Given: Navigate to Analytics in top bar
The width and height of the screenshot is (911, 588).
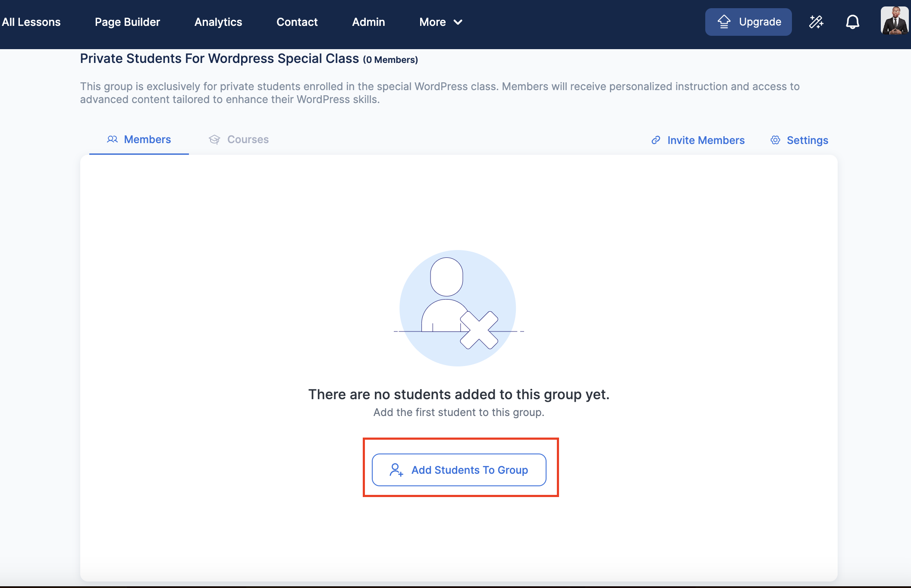Looking at the screenshot, I should tap(218, 22).
